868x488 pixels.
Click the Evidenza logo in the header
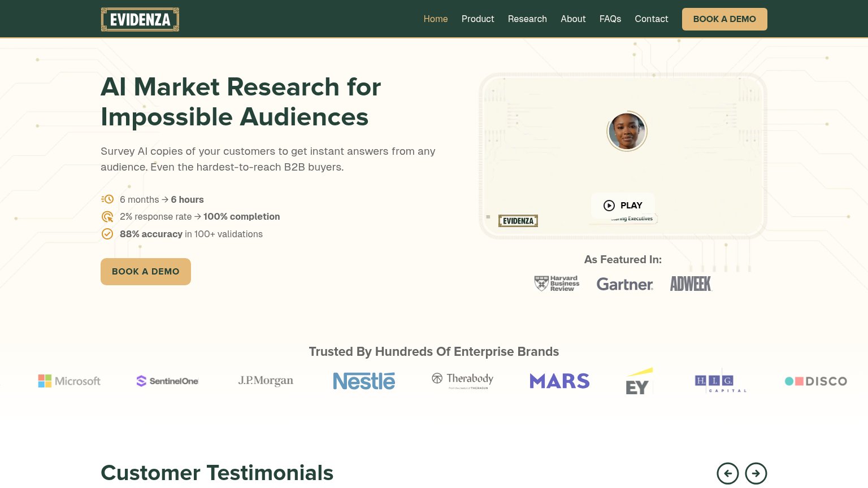(x=140, y=19)
